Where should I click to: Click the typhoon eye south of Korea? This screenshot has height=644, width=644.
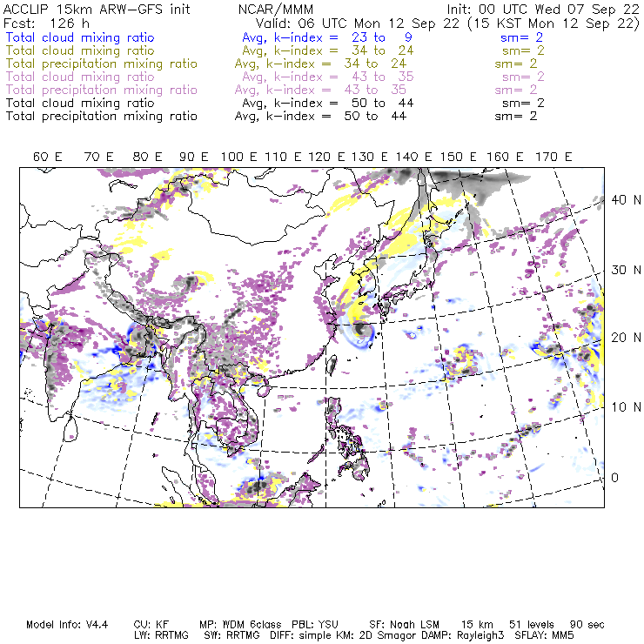pos(360,329)
